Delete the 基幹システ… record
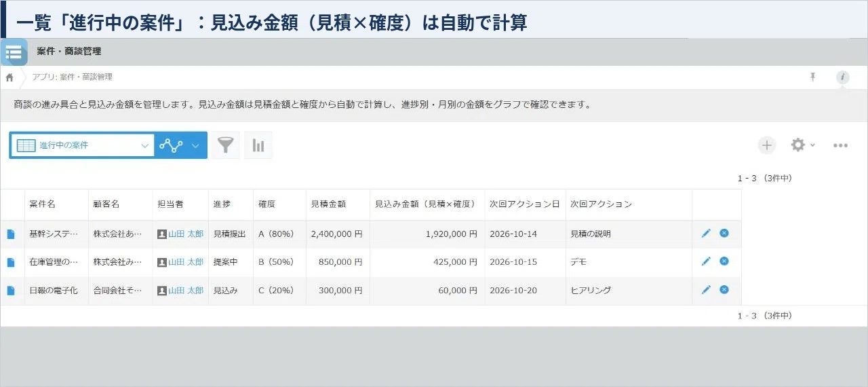 724,233
